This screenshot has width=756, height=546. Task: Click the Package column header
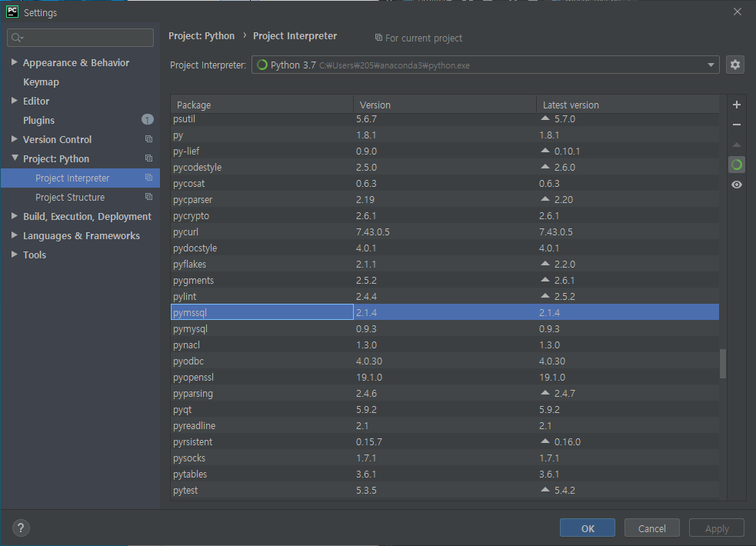pyautogui.click(x=261, y=105)
